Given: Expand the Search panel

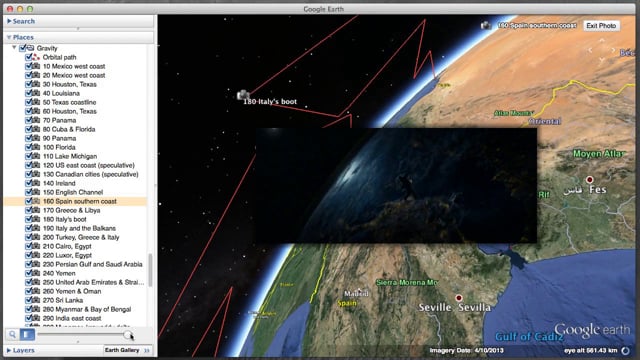Looking at the screenshot, I should pyautogui.click(x=9, y=21).
